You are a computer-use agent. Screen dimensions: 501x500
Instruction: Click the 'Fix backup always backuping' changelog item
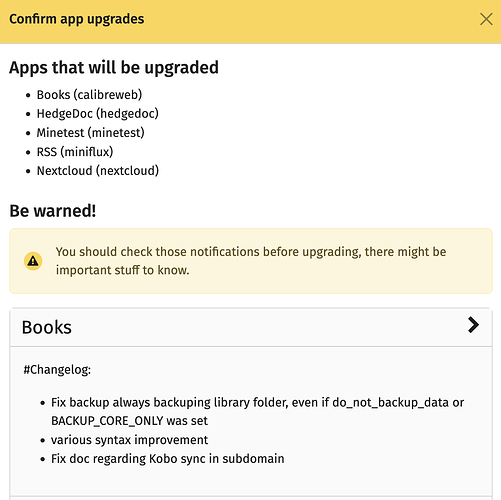pos(257,412)
